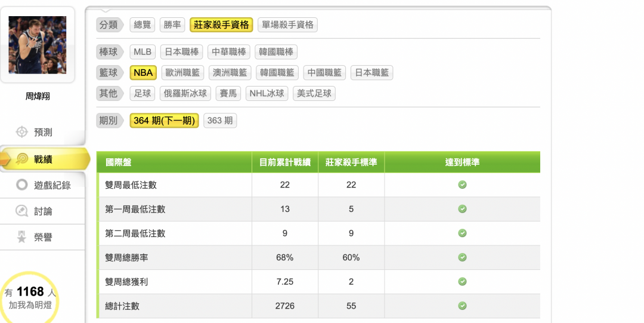Click the 籃球 row label

tap(109, 73)
